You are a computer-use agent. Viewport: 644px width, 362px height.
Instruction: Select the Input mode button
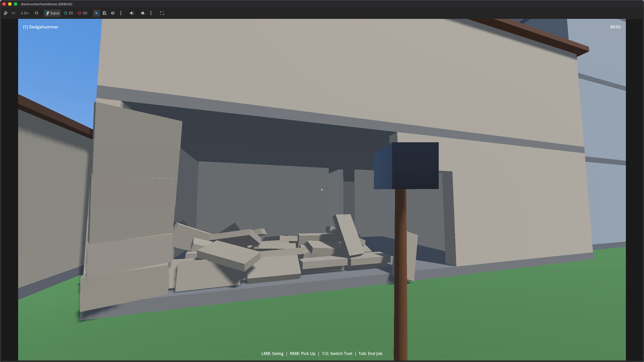click(x=53, y=13)
